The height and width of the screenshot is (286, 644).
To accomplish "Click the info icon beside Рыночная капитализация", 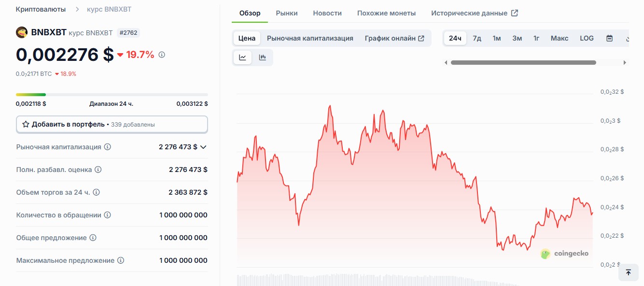I will pyautogui.click(x=108, y=147).
